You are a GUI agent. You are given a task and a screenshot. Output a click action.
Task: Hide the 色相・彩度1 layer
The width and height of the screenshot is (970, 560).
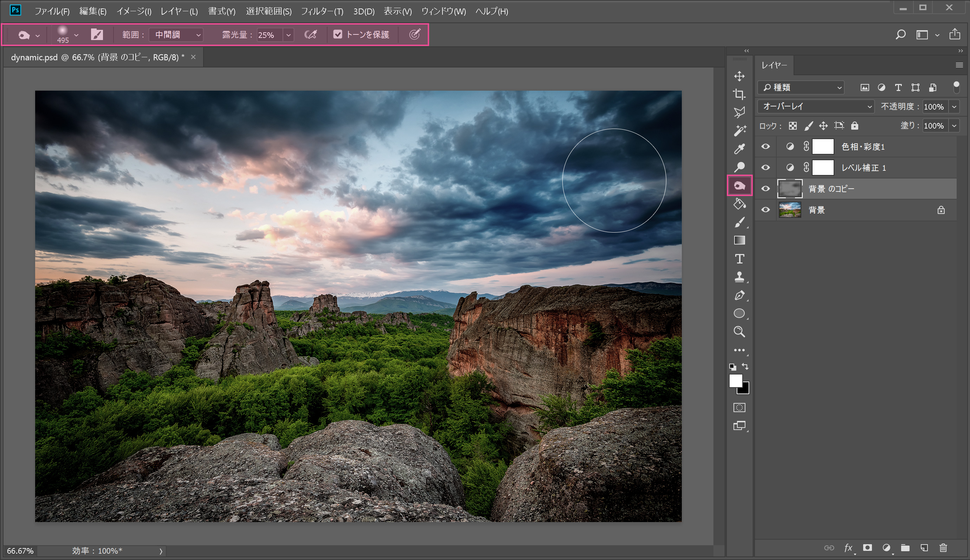(766, 146)
